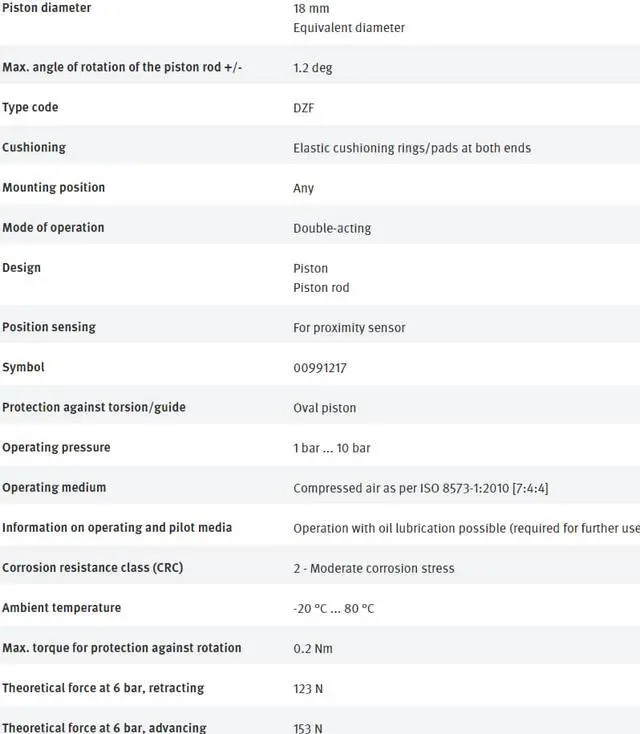
Task: Click the 123 N retracting force value
Action: [308, 689]
